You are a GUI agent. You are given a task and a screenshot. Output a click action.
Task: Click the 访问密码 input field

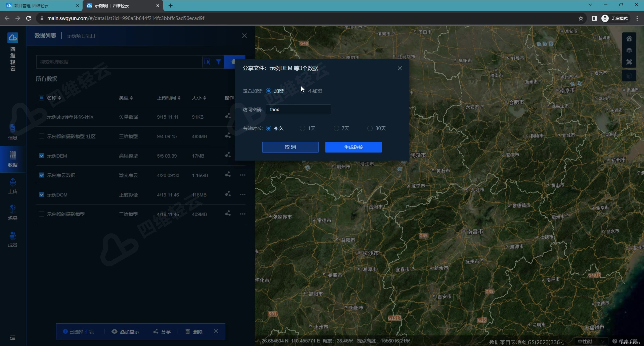[298, 109]
